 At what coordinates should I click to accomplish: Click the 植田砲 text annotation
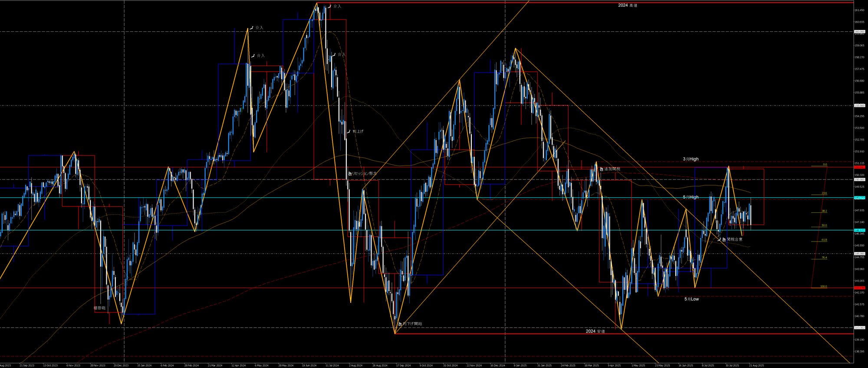(99, 308)
